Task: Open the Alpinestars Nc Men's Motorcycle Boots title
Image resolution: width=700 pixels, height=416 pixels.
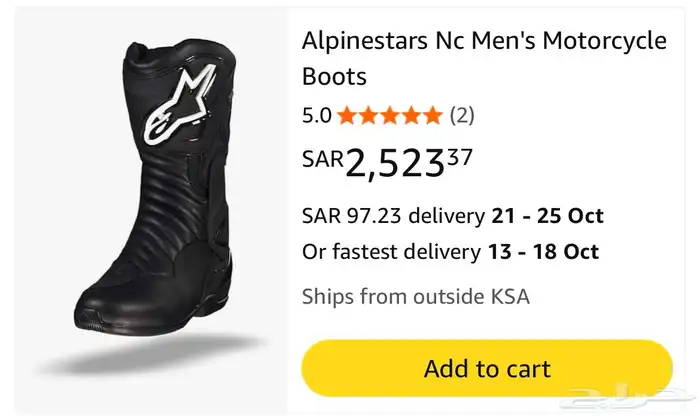Action: pyautogui.click(x=484, y=58)
